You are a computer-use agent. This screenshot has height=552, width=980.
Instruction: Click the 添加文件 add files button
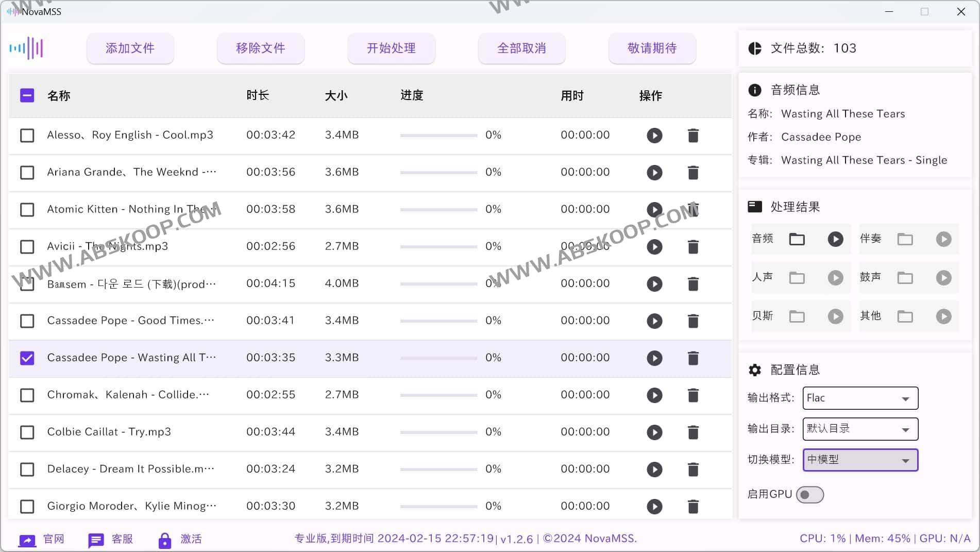tap(130, 48)
